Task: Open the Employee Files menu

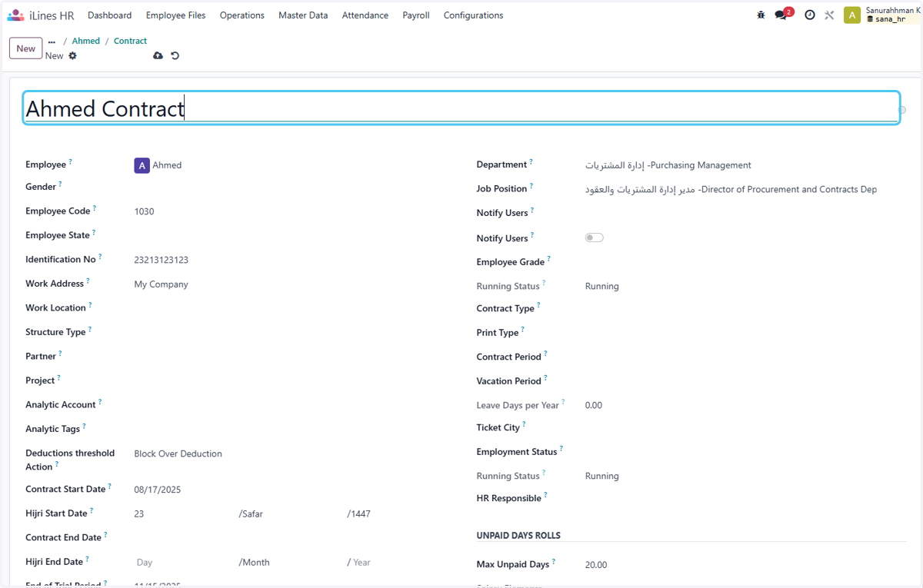Action: click(x=175, y=15)
